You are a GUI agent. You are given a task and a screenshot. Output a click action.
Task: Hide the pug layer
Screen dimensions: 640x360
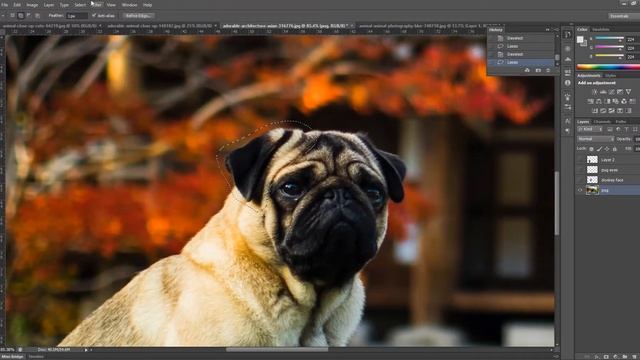coord(580,190)
